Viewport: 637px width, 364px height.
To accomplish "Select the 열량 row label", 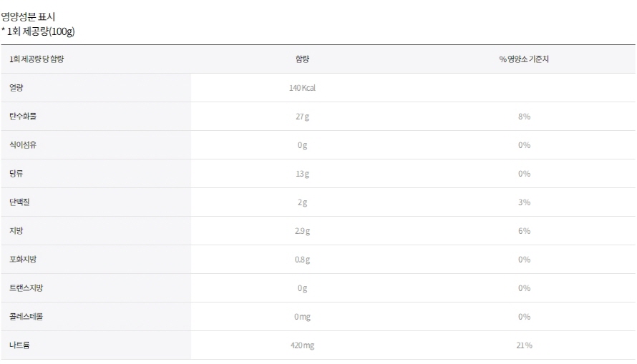I will click(16, 88).
